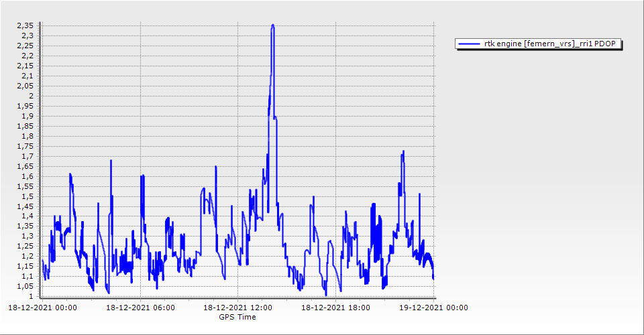Click the '18-12-2021 12:00' time label
The height and width of the screenshot is (335, 644).
click(238, 308)
